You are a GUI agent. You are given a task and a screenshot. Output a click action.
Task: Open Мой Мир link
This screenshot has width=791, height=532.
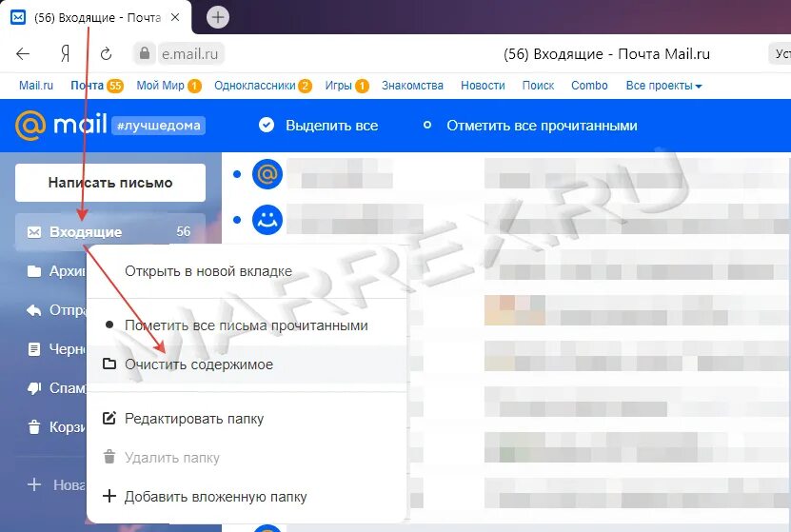point(161,86)
